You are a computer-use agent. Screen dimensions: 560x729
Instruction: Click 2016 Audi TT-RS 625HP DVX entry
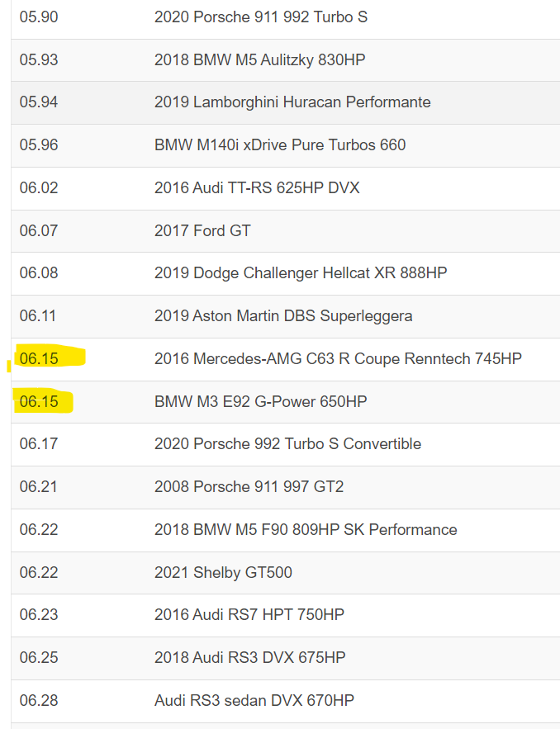click(x=257, y=188)
